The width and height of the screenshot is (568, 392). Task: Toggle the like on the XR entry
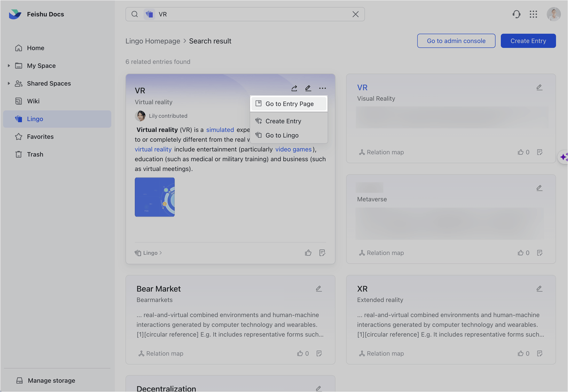click(521, 353)
